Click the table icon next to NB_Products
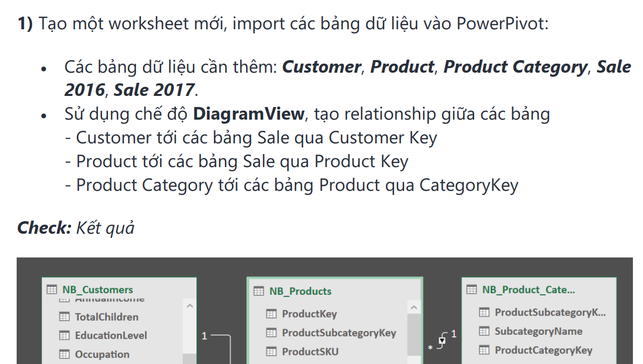This screenshot has width=643, height=364. tap(259, 291)
